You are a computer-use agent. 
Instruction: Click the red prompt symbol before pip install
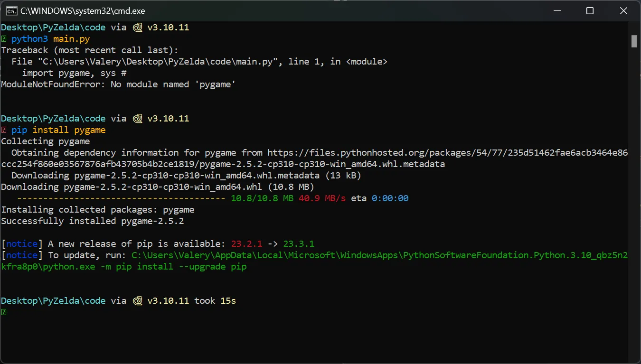tap(4, 130)
